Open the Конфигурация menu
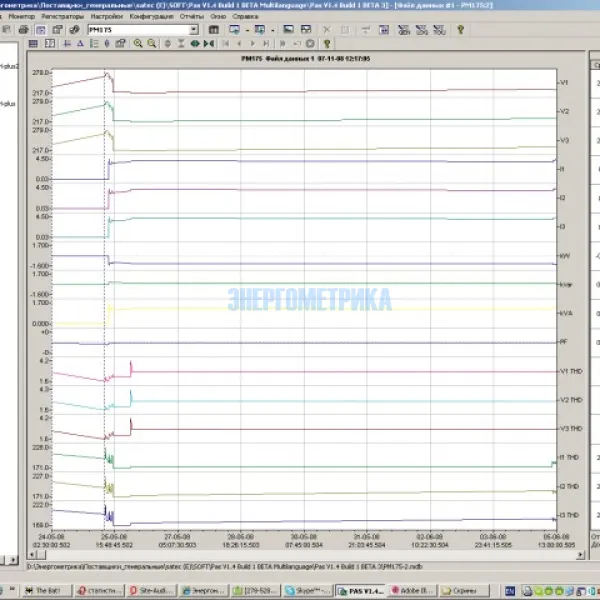The width and height of the screenshot is (600, 600). click(x=151, y=17)
